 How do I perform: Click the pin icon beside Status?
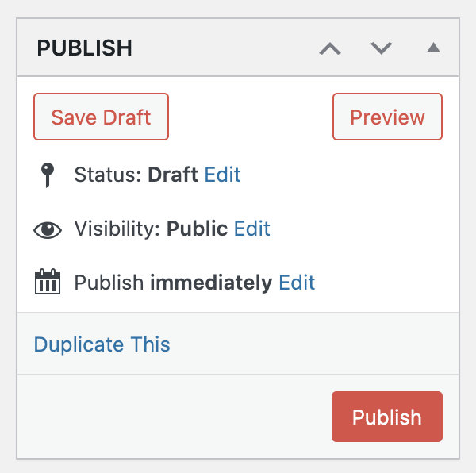click(x=48, y=175)
